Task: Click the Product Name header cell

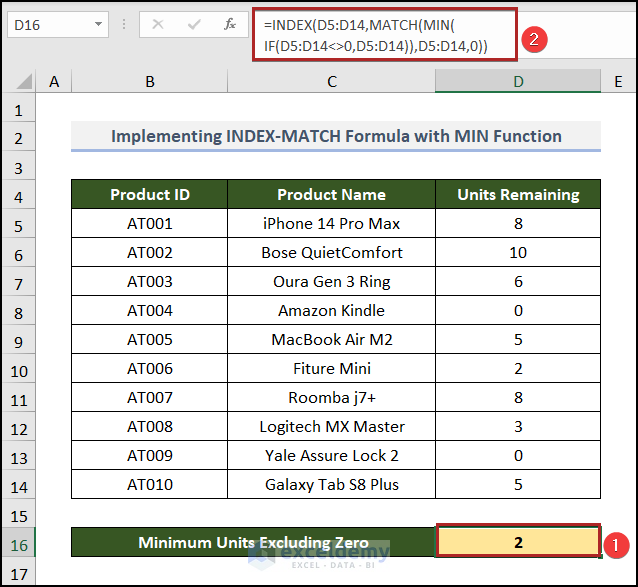Action: (x=331, y=195)
